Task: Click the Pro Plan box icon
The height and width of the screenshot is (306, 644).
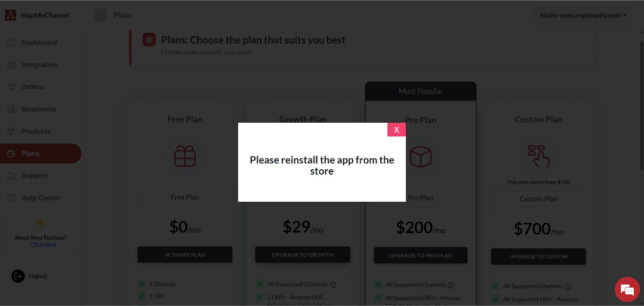Action: click(x=421, y=156)
